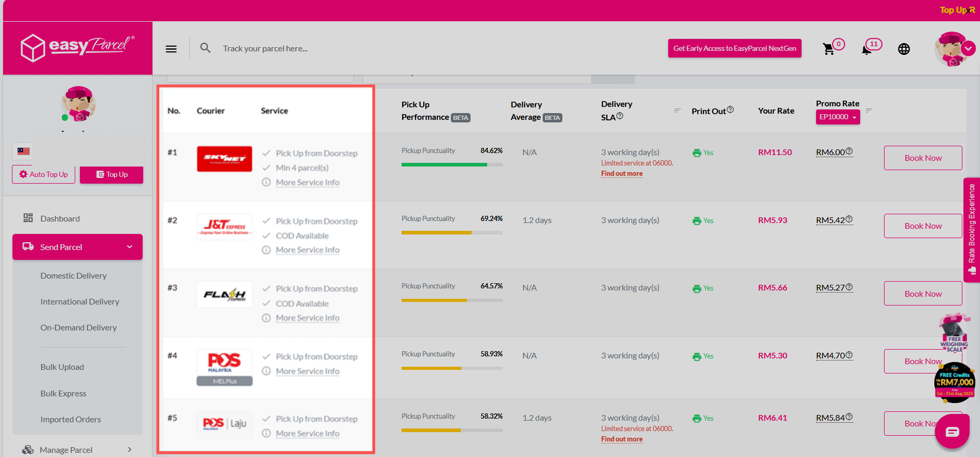
Task: Click the printer icon in J&T row
Action: pyautogui.click(x=697, y=221)
